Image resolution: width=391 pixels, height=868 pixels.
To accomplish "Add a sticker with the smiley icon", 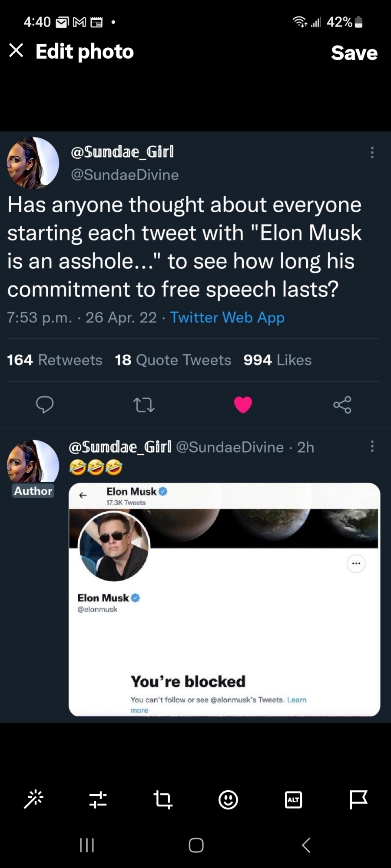I will click(x=228, y=799).
